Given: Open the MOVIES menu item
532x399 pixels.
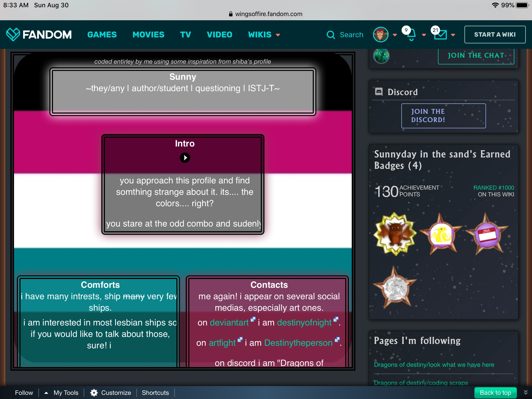Looking at the screenshot, I should coord(148,35).
